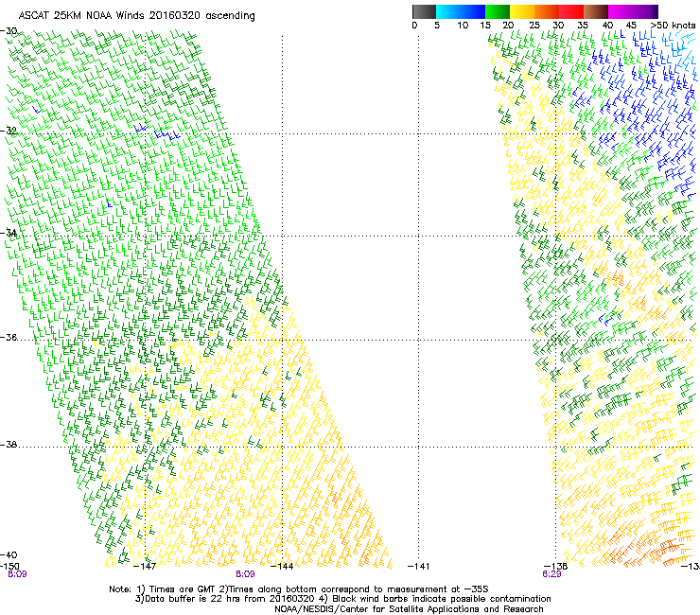The width and height of the screenshot is (700, 615).
Task: Click the green 15-20 knots legend segment
Action: point(498,11)
